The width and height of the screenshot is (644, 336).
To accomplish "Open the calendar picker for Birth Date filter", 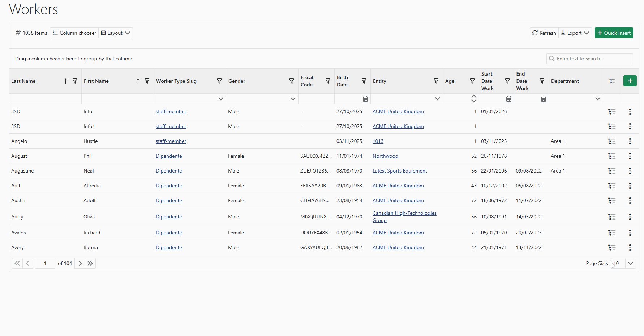I will point(365,99).
